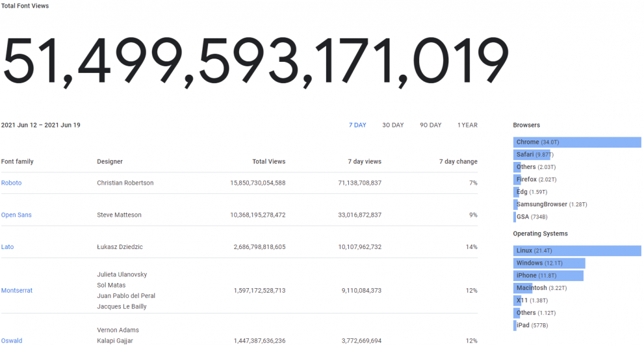Click designer name Vernon Adams

click(x=118, y=330)
